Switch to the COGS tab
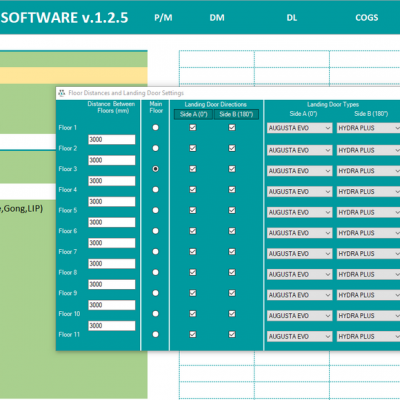Screen dimensions: 400x400 367,18
